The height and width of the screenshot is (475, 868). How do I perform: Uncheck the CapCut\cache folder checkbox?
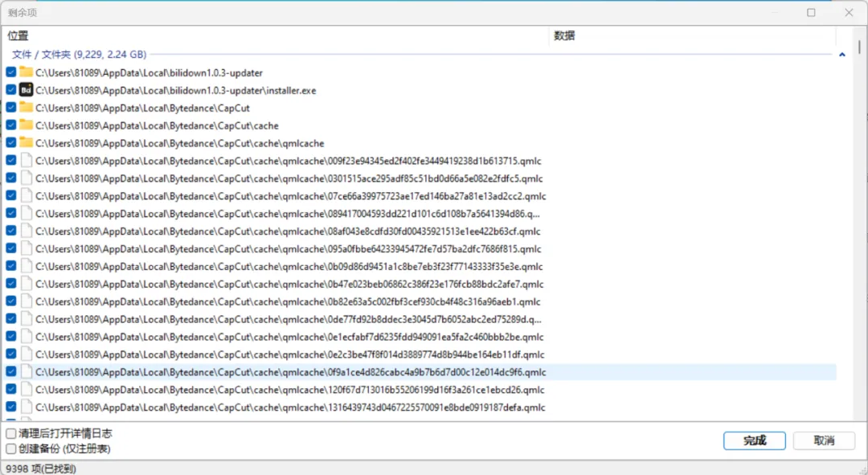point(11,125)
